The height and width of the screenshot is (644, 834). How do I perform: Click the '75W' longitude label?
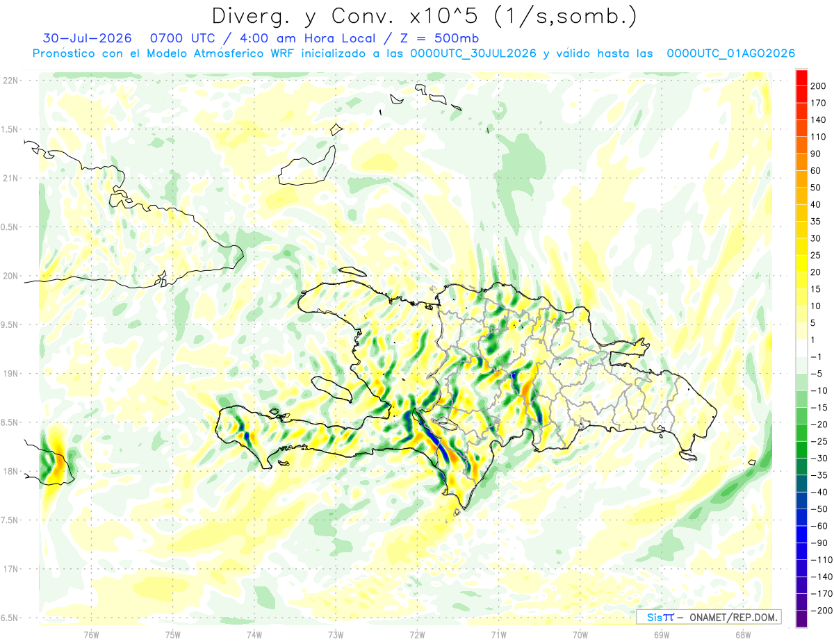click(173, 635)
